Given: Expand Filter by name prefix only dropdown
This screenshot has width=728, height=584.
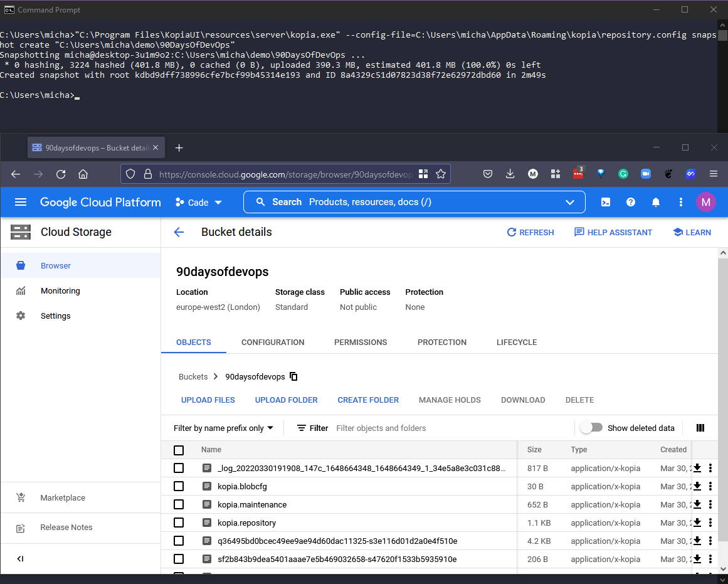Looking at the screenshot, I should (224, 428).
